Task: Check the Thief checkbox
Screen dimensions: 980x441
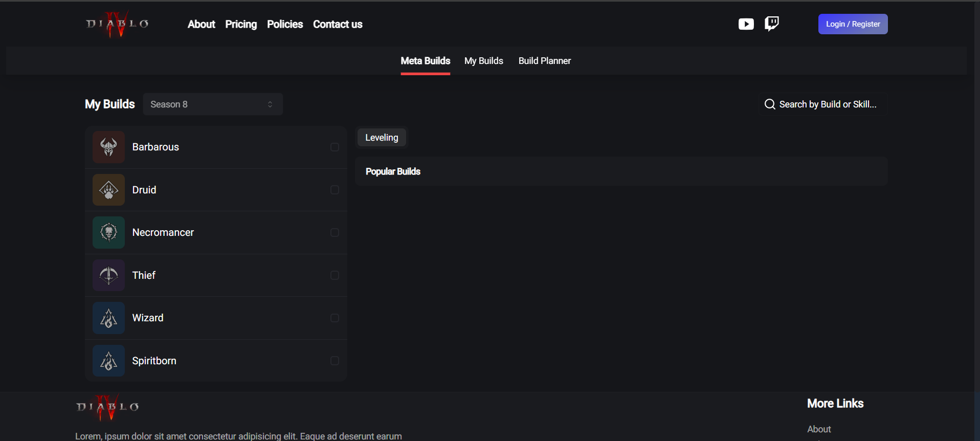Action: coord(335,275)
